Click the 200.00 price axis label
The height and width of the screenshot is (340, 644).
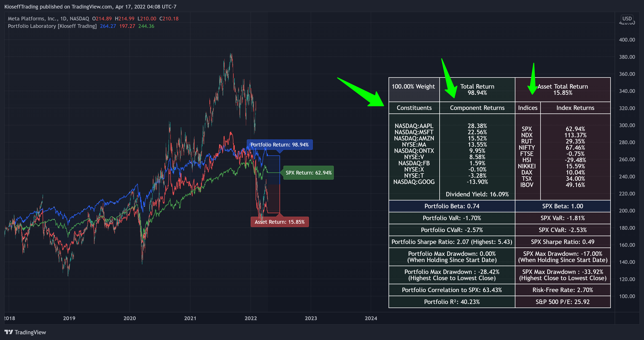[627, 211]
